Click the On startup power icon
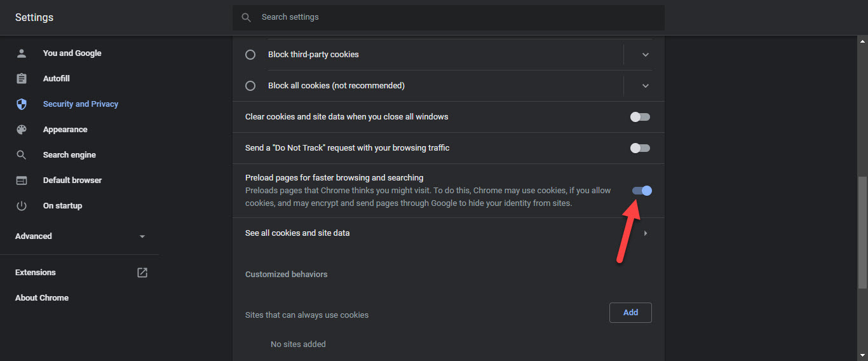This screenshot has height=361, width=868. pos(22,206)
